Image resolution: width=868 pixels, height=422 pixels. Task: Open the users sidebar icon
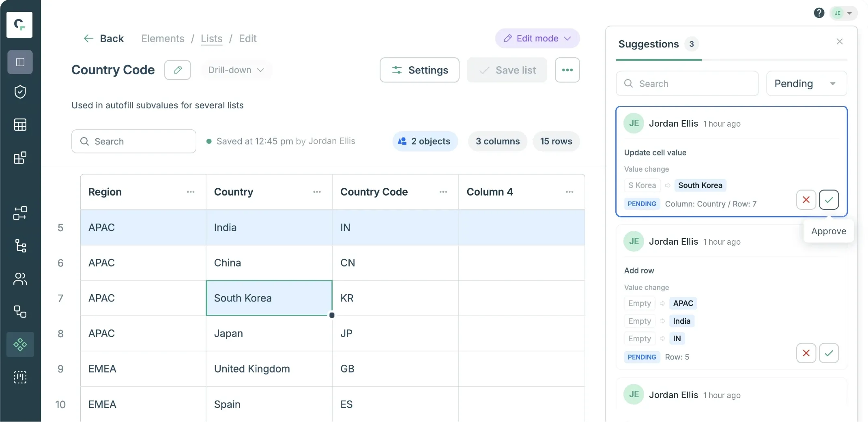(20, 279)
